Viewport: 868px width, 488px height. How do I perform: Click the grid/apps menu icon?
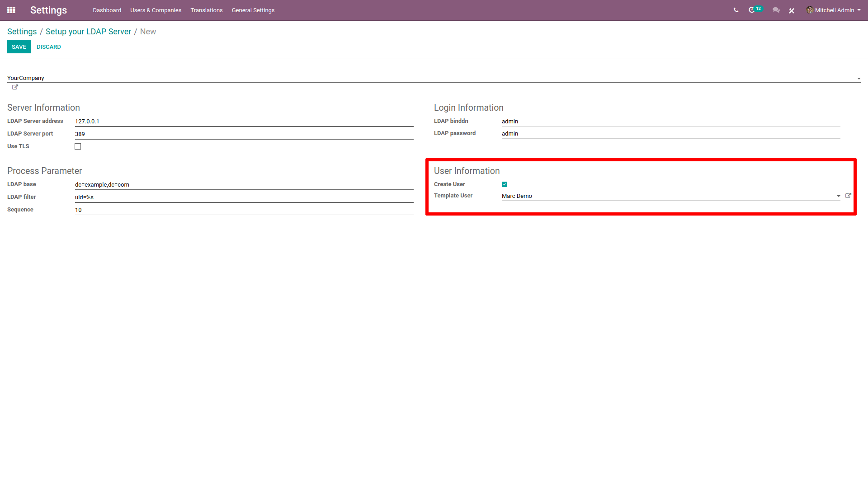[x=11, y=10]
